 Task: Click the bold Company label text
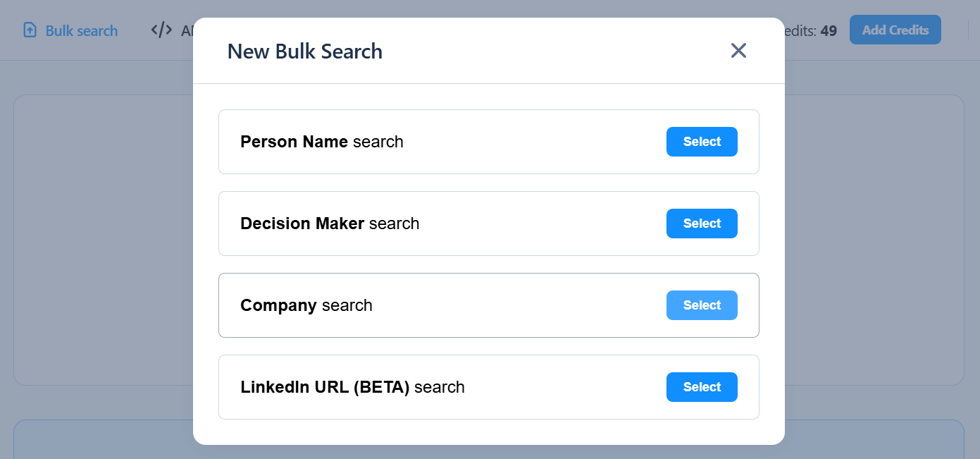click(x=278, y=305)
